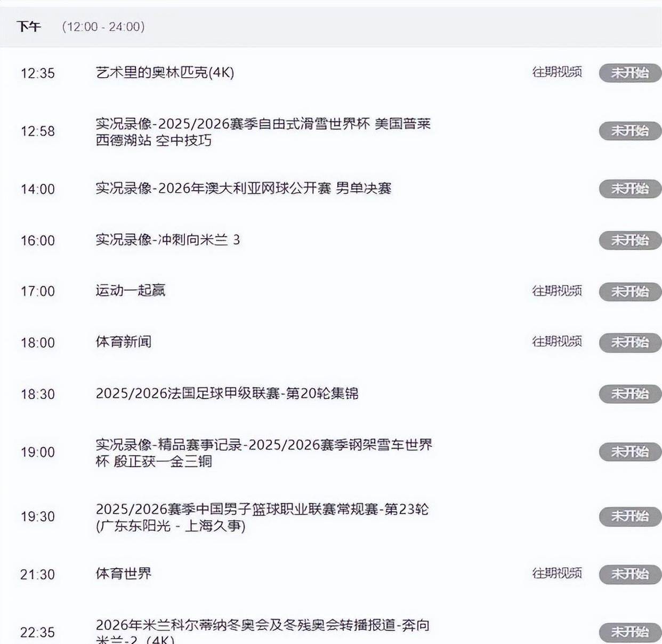Viewport: 662px width, 644px height.
Task: Click the 12:35 time slot label
Action: tap(37, 74)
